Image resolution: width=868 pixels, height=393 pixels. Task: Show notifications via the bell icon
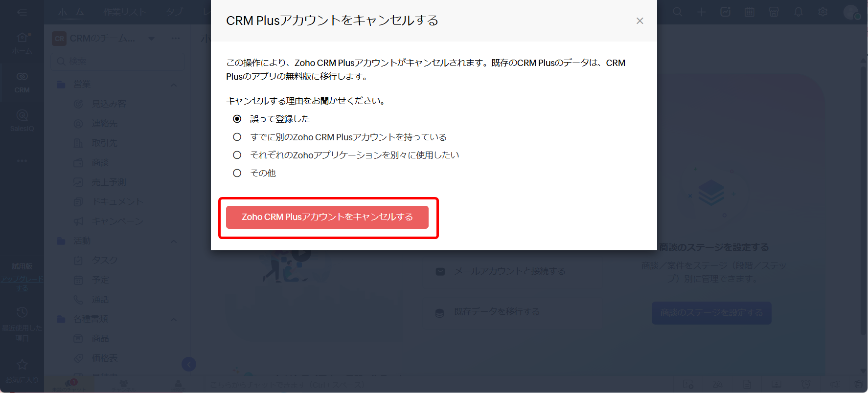tap(799, 12)
